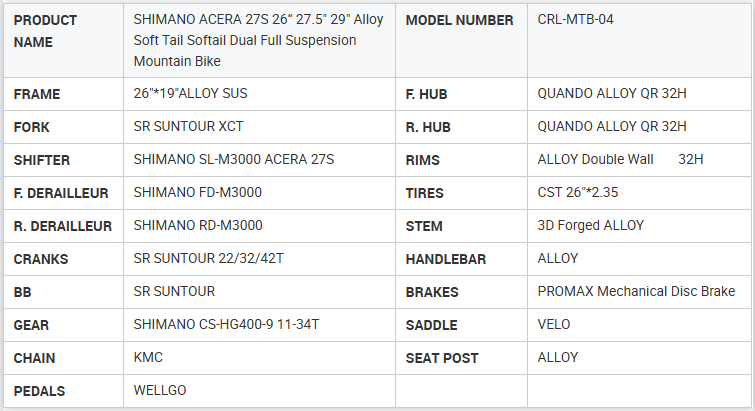Click the MODEL NUMBER label cell
This screenshot has width=755, height=411.
[459, 20]
